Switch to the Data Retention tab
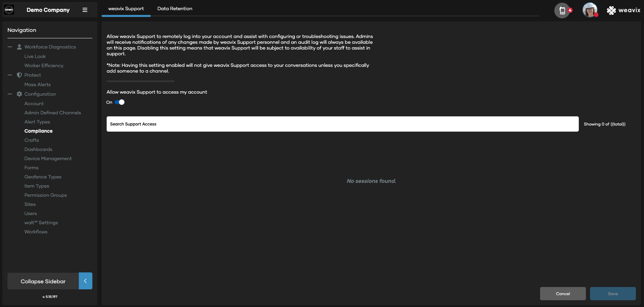This screenshot has height=307, width=644. click(x=175, y=8)
